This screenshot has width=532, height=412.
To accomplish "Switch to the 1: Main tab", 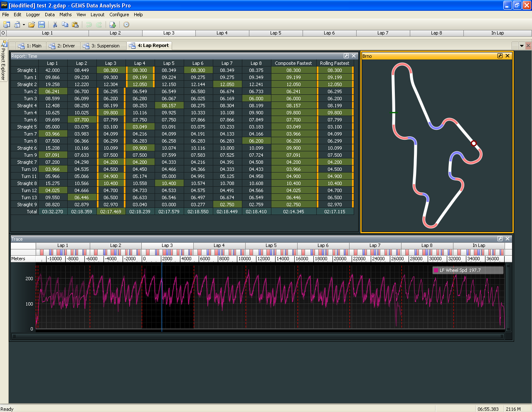I will (x=30, y=46).
